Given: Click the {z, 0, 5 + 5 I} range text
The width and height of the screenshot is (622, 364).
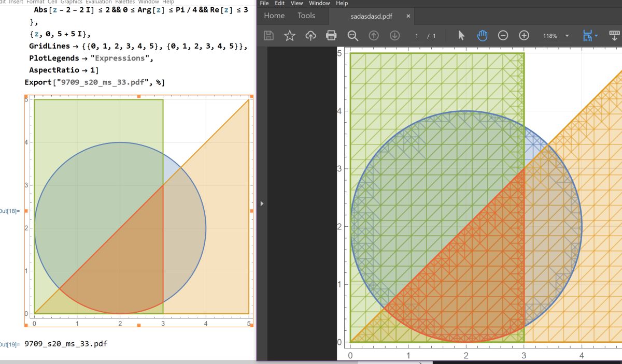Looking at the screenshot, I should 60,34.
